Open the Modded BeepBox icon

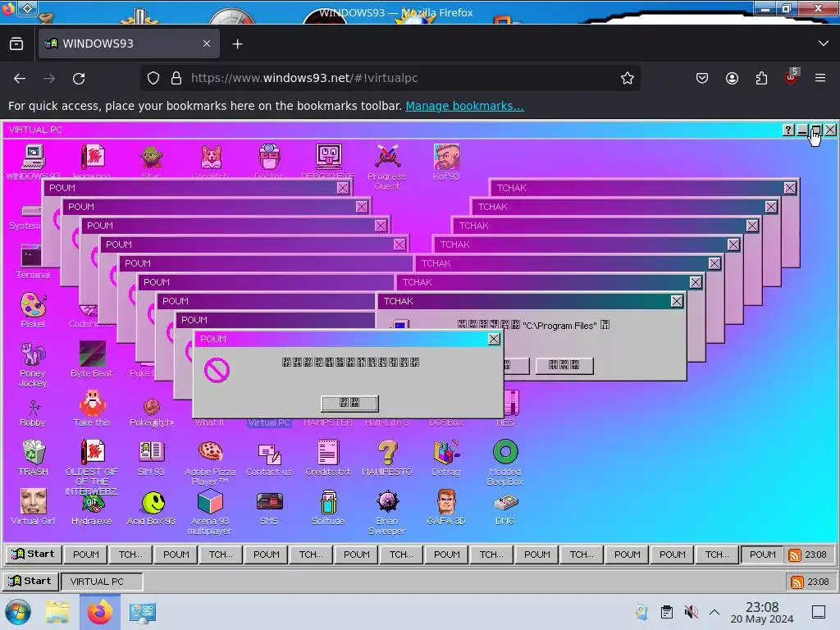(x=505, y=463)
